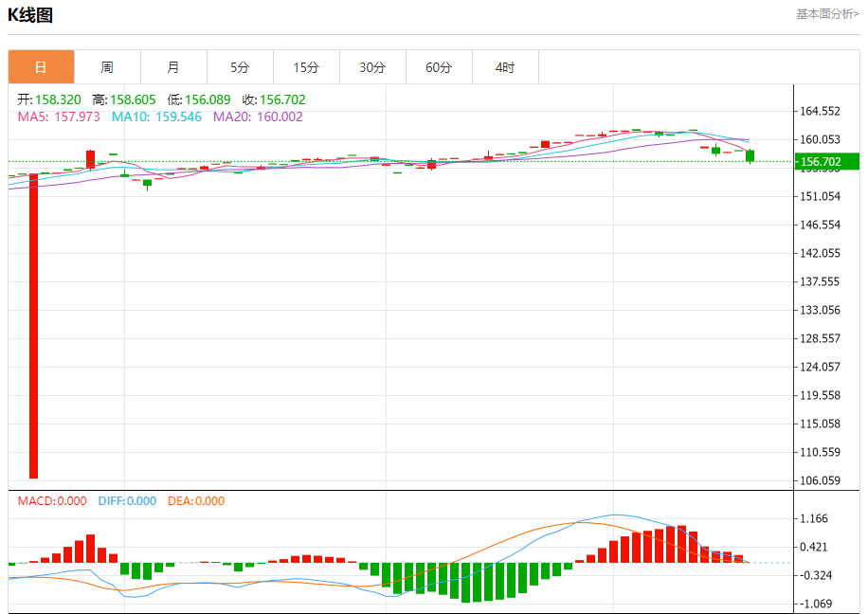Click the K线图 chart title
This screenshot has width=868, height=614.
point(30,14)
